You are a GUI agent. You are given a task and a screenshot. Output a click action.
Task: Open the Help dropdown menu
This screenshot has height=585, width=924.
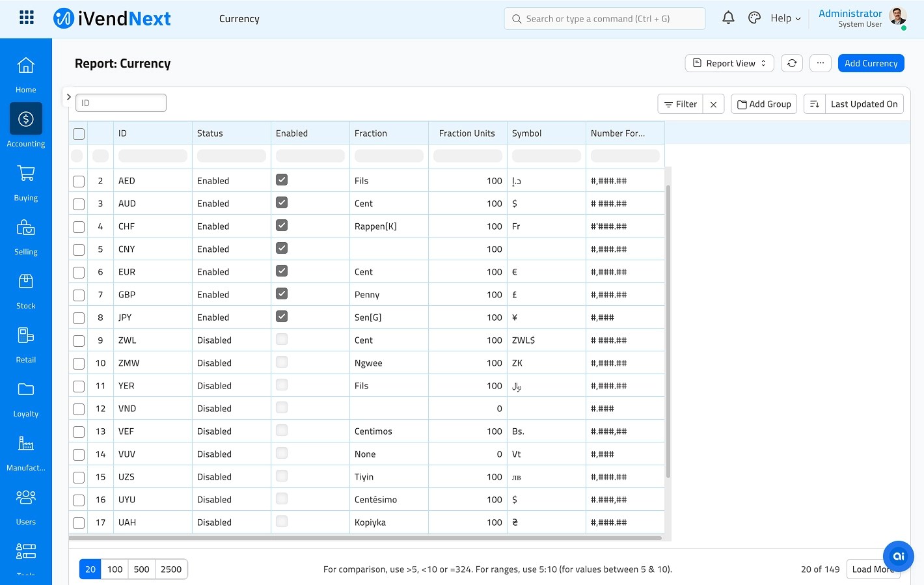click(x=785, y=18)
